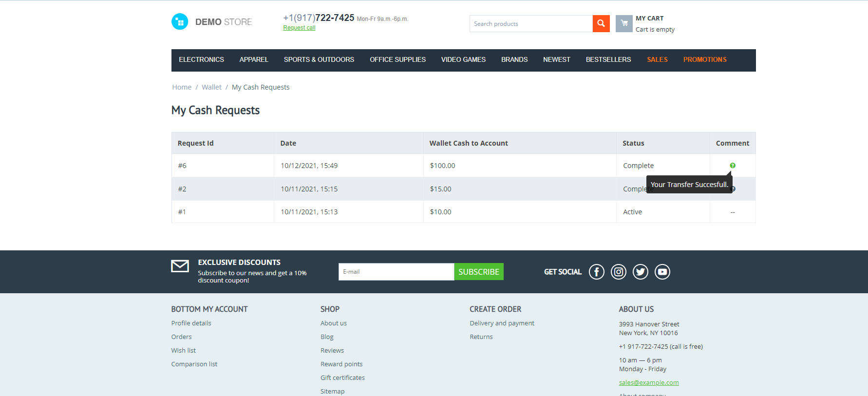Click the $100.00 amount cell
This screenshot has width=868, height=396.
click(520, 166)
